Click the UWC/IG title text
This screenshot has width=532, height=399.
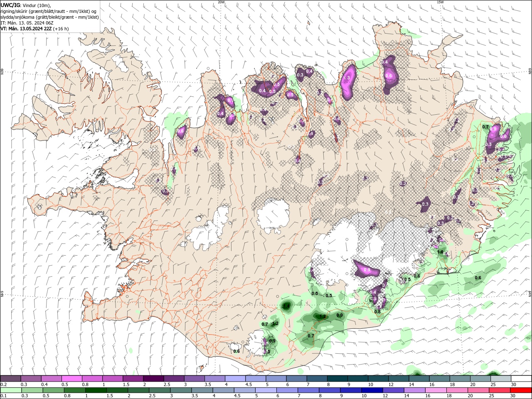pos(10,5)
